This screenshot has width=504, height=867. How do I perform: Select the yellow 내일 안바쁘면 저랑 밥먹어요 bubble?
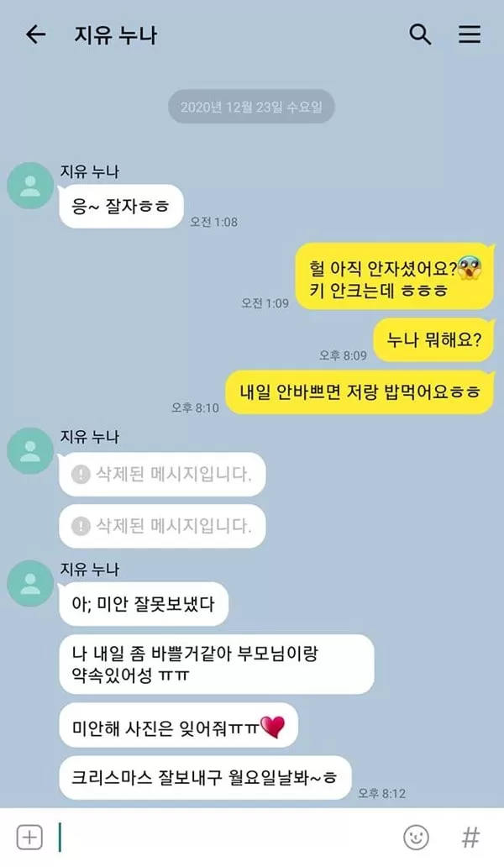360,392
